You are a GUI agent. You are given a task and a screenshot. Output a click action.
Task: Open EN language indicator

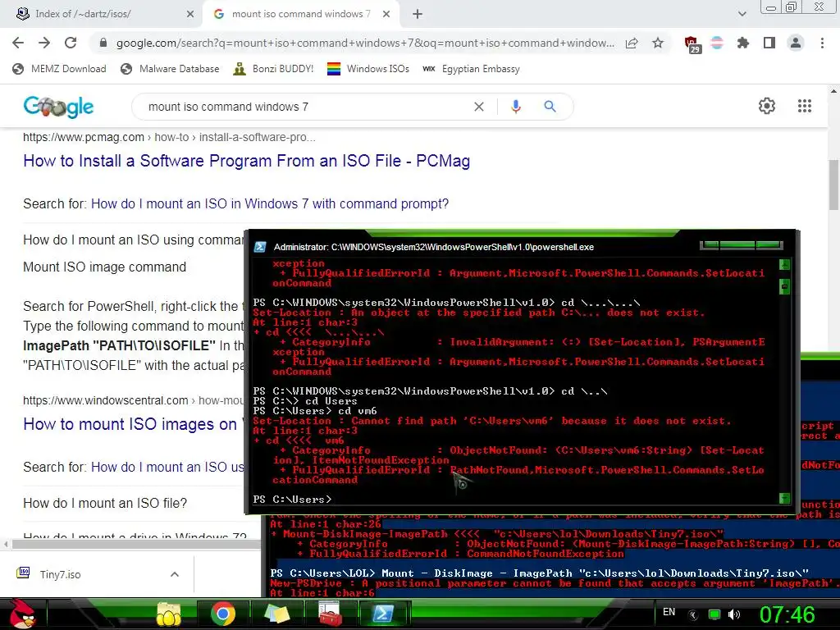(x=669, y=612)
